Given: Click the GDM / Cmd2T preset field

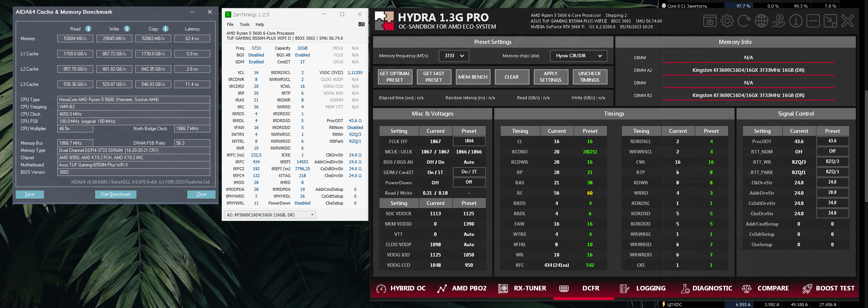Looking at the screenshot, I should tap(469, 172).
